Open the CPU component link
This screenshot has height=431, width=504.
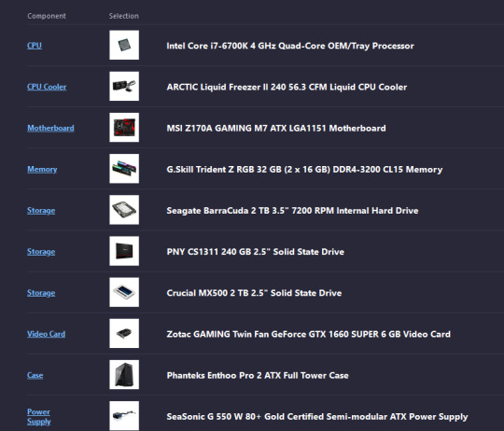click(x=35, y=46)
